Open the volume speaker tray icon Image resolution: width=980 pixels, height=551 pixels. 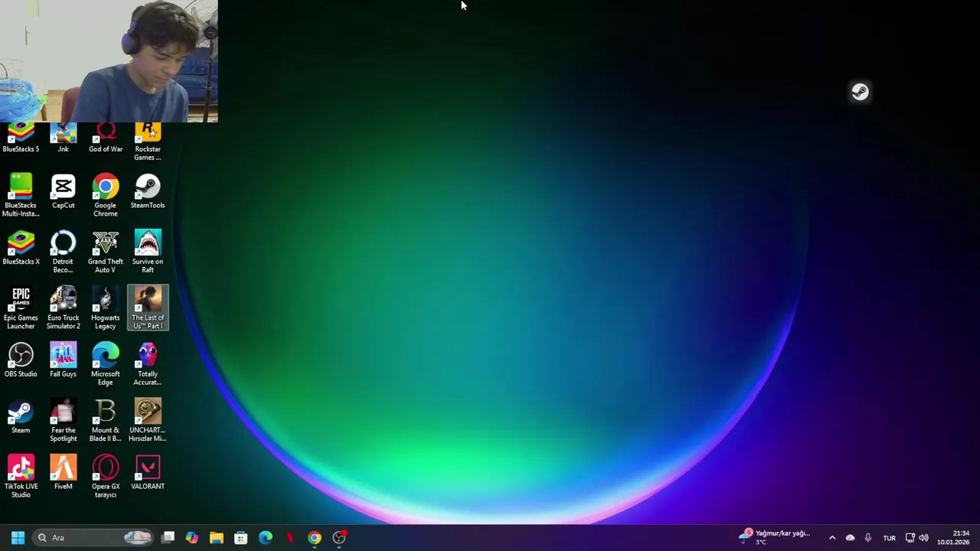point(923,538)
